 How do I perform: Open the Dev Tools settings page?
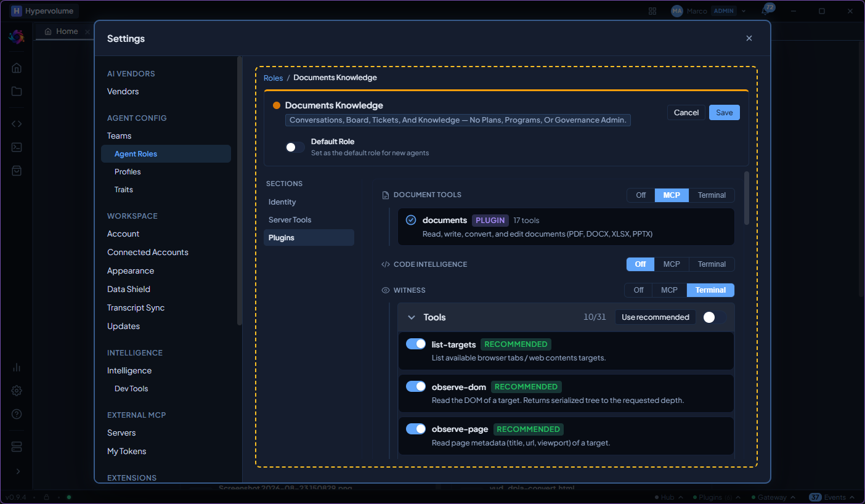point(131,389)
